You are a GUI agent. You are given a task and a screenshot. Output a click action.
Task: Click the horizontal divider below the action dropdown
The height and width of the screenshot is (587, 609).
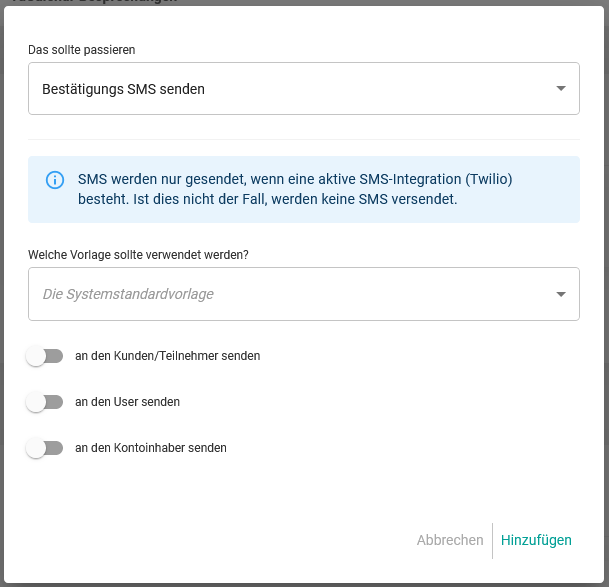[x=303, y=139]
